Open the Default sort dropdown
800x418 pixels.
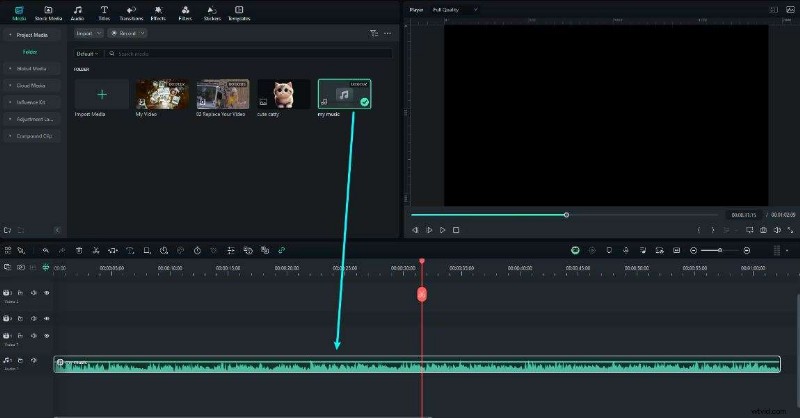pyautogui.click(x=87, y=54)
